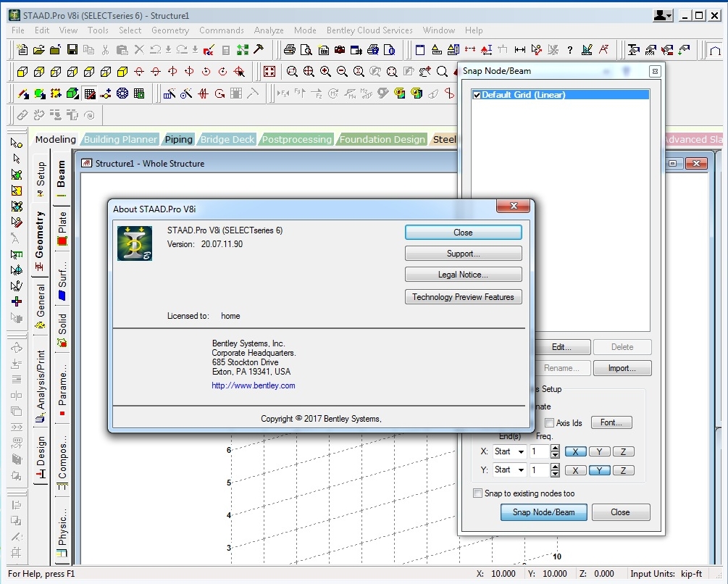Click the Font... button
The image size is (728, 584).
click(611, 422)
